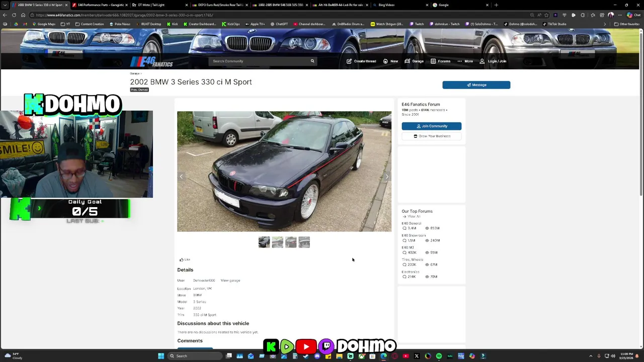Screen dimensions: 644x362
Task: Open the New posts icon
Action: click(385, 61)
